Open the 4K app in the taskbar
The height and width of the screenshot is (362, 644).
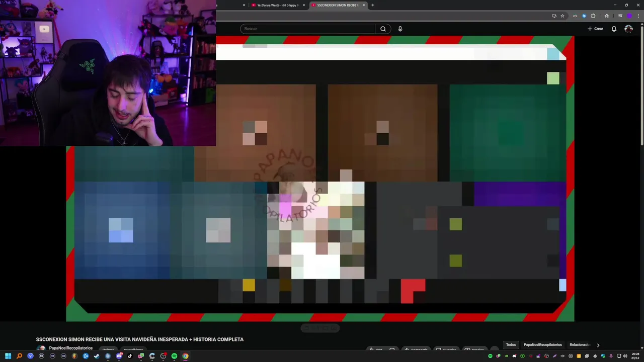(41, 356)
